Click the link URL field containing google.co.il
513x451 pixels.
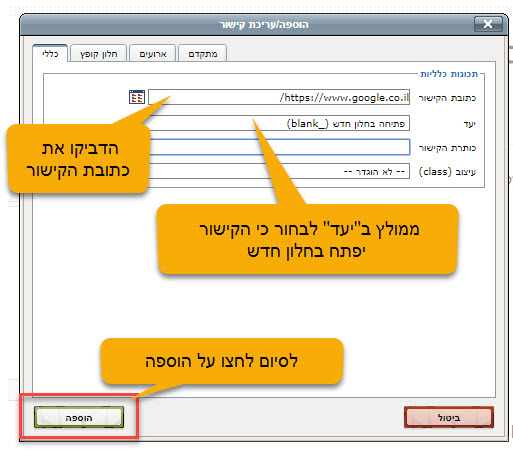[279, 97]
